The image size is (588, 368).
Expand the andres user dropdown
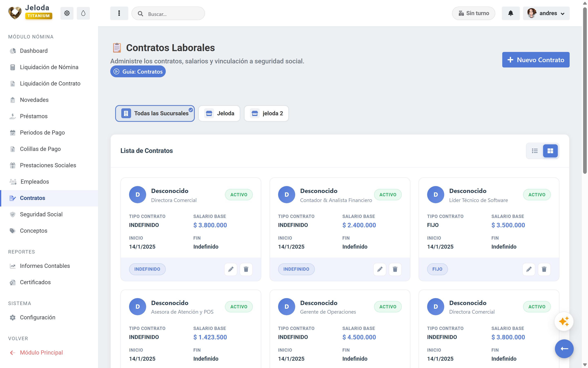pyautogui.click(x=546, y=13)
